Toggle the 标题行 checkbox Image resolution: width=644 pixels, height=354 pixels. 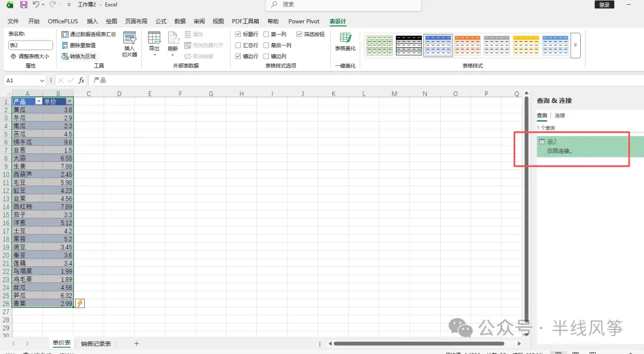(x=238, y=34)
